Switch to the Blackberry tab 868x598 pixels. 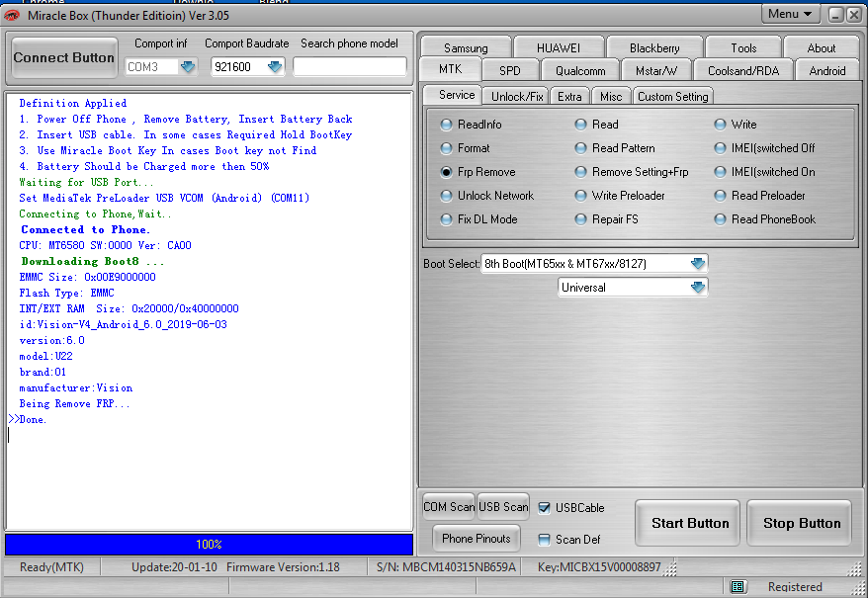(654, 48)
